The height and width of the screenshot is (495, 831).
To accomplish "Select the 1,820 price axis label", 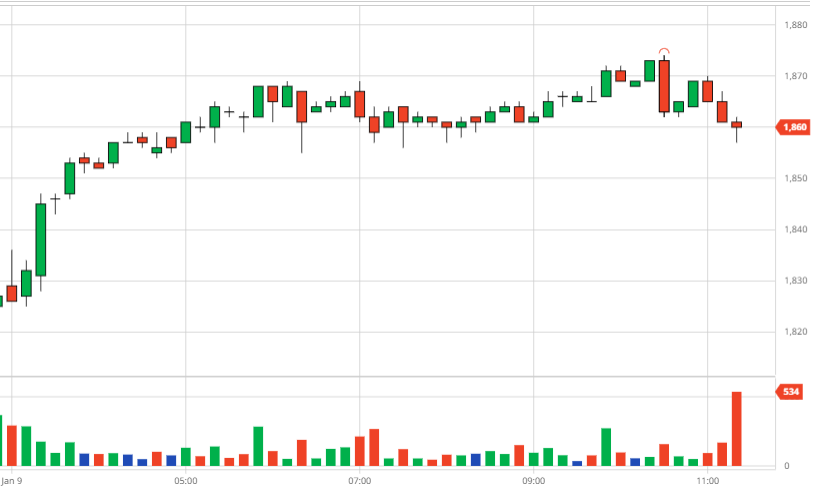I will (796, 332).
